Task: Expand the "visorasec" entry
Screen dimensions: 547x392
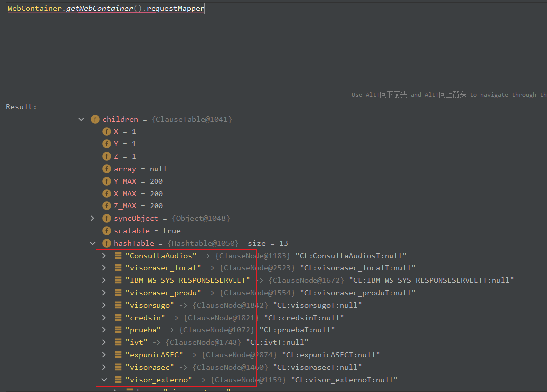Action: (104, 367)
